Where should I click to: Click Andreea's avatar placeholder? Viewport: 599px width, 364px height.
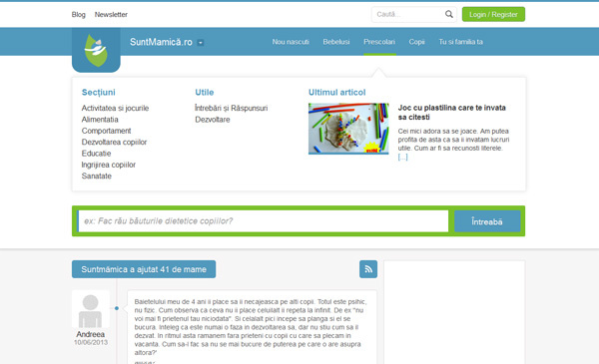(x=91, y=310)
